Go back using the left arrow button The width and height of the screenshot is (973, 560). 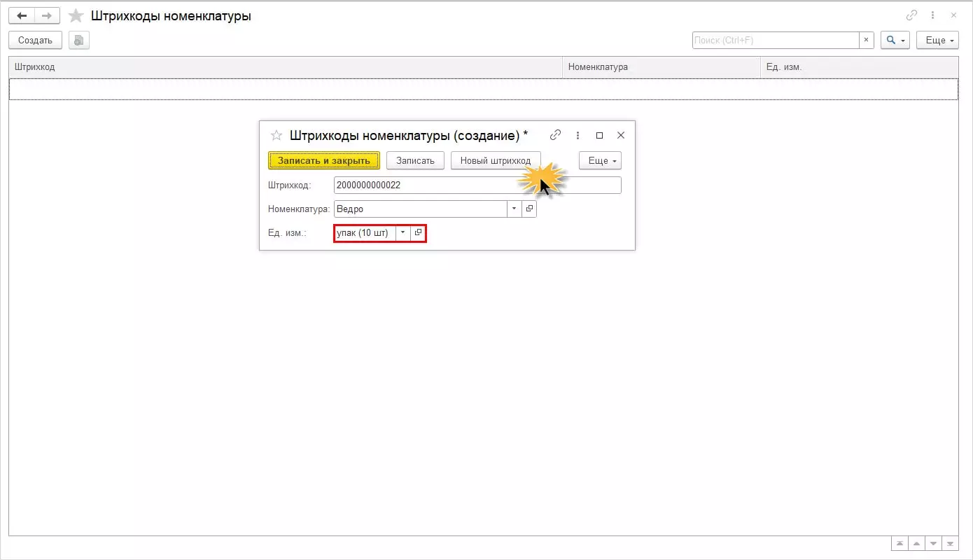pyautogui.click(x=22, y=15)
